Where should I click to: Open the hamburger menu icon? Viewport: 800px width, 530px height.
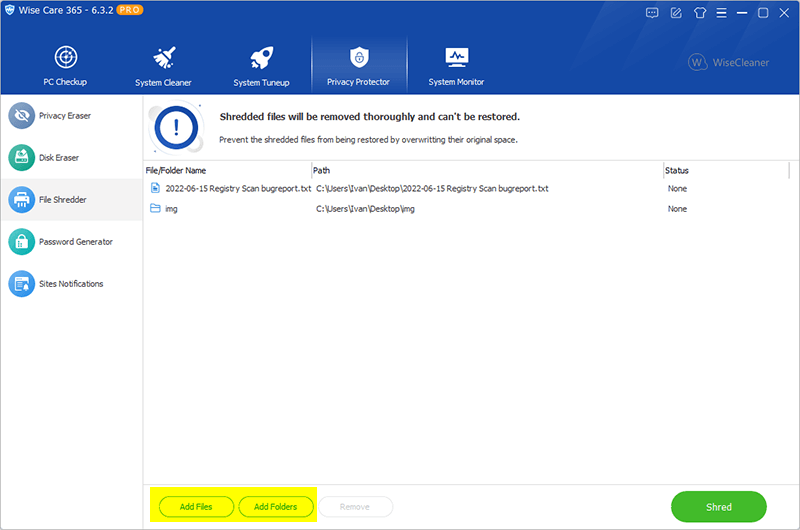pyautogui.click(x=721, y=13)
